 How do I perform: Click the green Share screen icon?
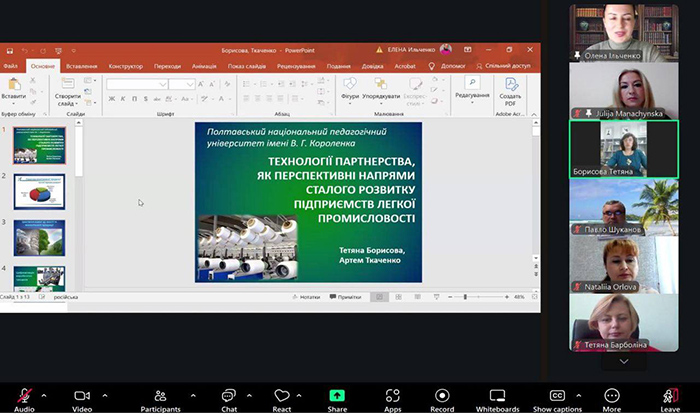(x=337, y=396)
